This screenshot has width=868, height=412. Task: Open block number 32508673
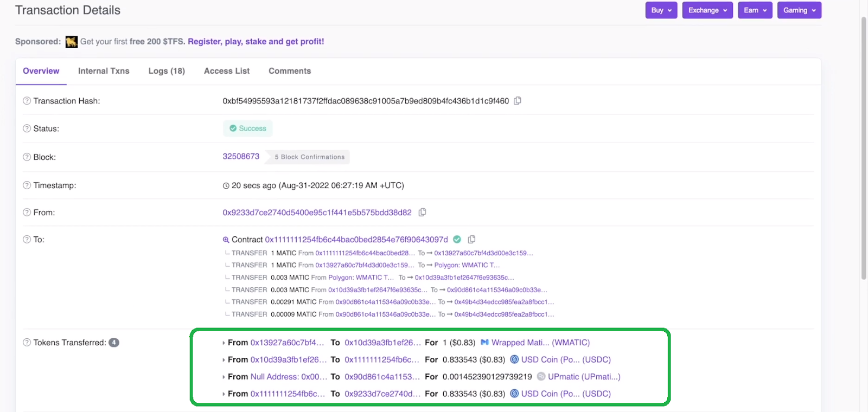pyautogui.click(x=241, y=157)
